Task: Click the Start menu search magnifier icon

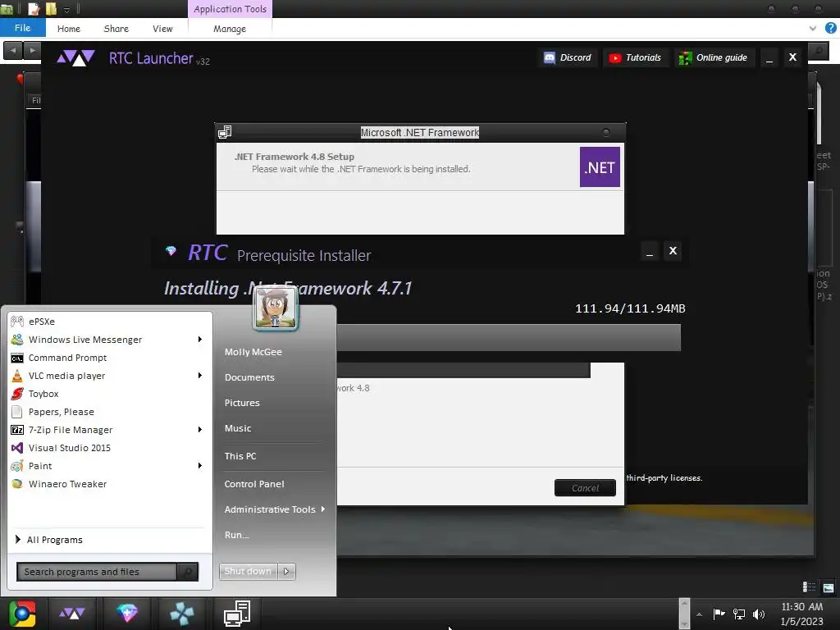Action: (188, 572)
